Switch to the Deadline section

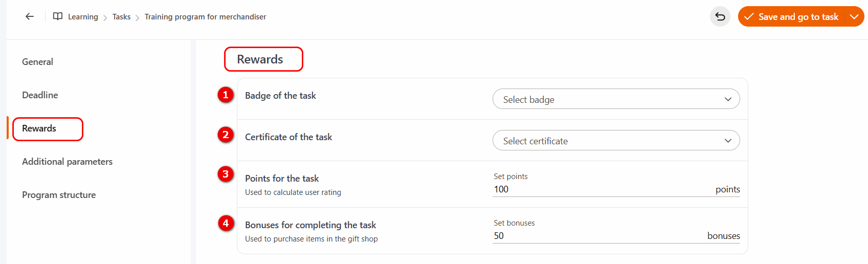tap(40, 95)
